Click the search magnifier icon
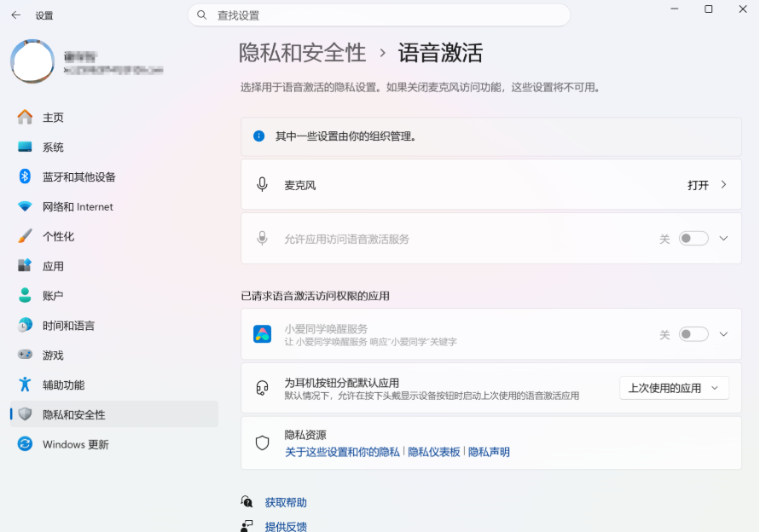This screenshot has width=760, height=532. 201,15
